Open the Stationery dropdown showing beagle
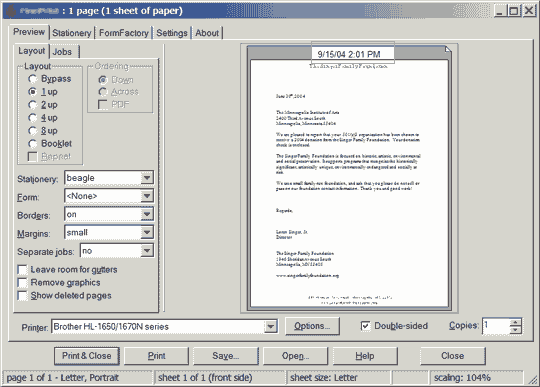The width and height of the screenshot is (540, 387). (x=109, y=178)
